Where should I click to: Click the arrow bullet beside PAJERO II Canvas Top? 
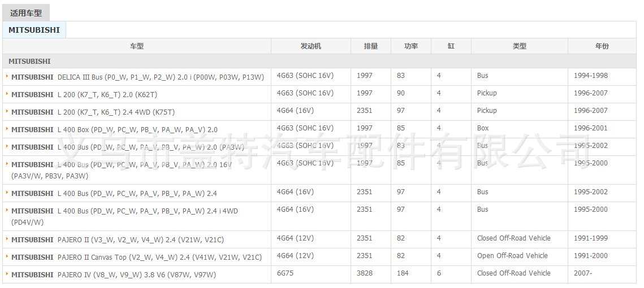point(7,256)
